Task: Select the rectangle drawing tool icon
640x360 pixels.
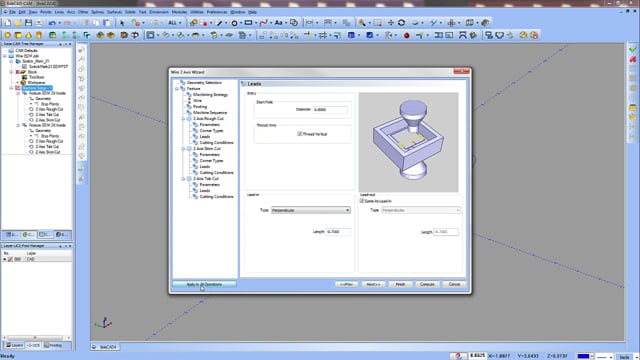Action: pyautogui.click(x=248, y=23)
